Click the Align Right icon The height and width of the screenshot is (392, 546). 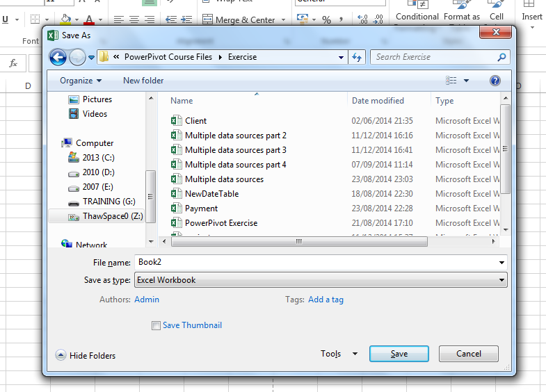[x=150, y=19]
